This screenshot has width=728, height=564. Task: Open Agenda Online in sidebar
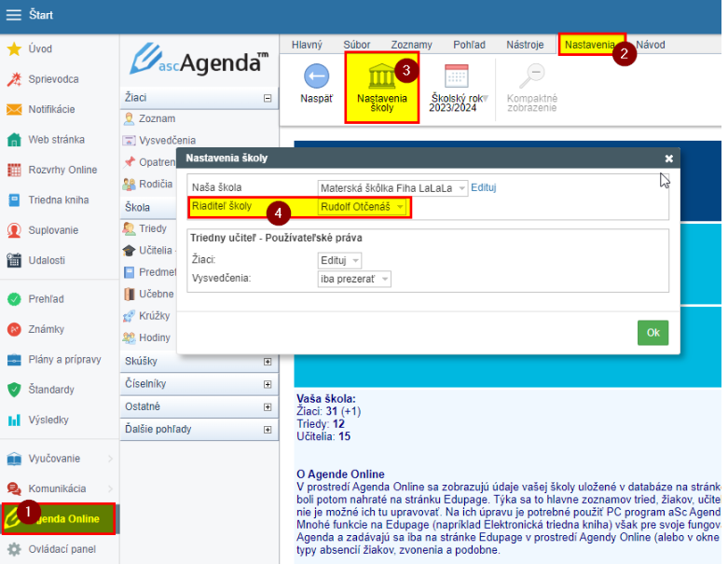pos(59,519)
